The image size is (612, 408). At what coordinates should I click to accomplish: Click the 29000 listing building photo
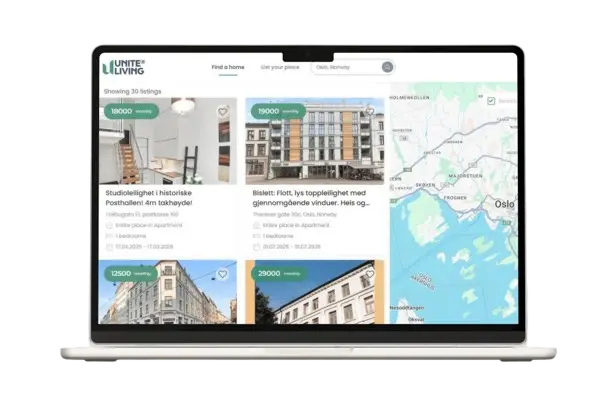313,302
